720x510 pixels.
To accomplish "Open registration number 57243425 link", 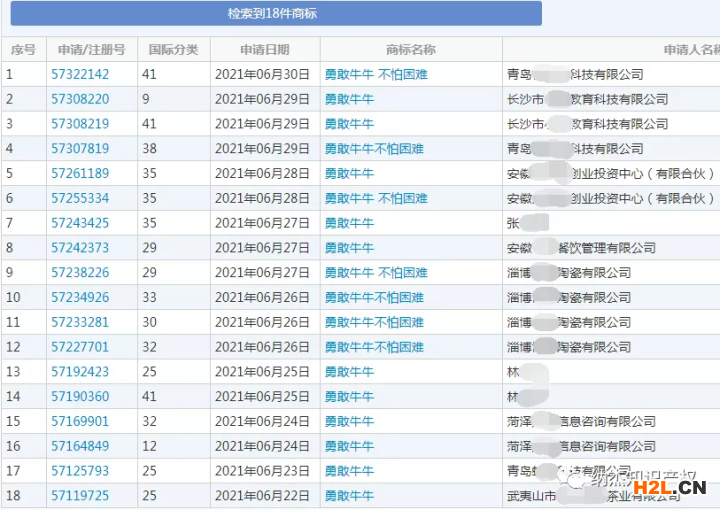I will [80, 223].
